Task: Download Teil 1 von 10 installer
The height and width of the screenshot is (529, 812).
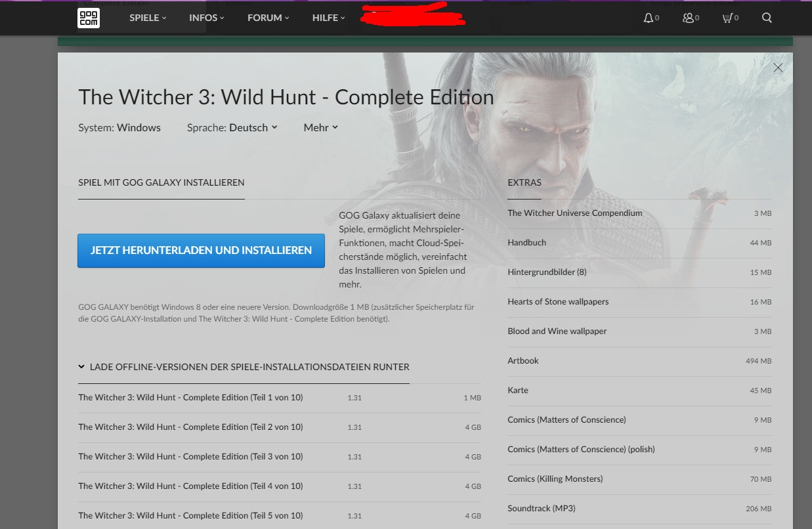Action: (x=280, y=398)
